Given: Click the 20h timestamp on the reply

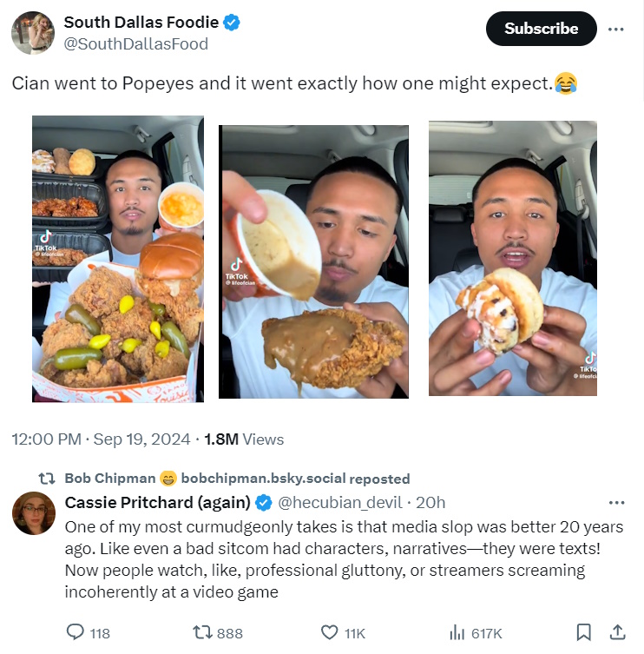Looking at the screenshot, I should pos(431,502).
